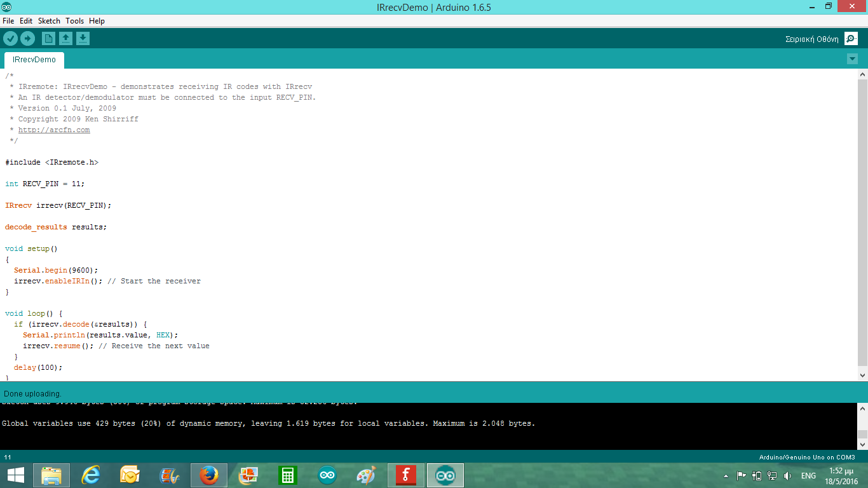Open the Paint palette icon on the taskbar
Image resolution: width=868 pixels, height=488 pixels.
pyautogui.click(x=367, y=475)
